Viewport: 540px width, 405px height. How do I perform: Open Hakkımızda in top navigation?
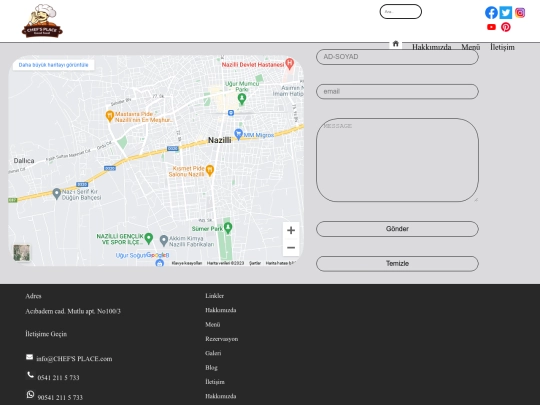432,47
